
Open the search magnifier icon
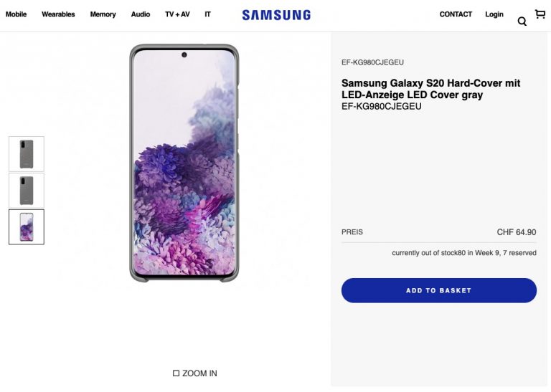click(x=522, y=21)
